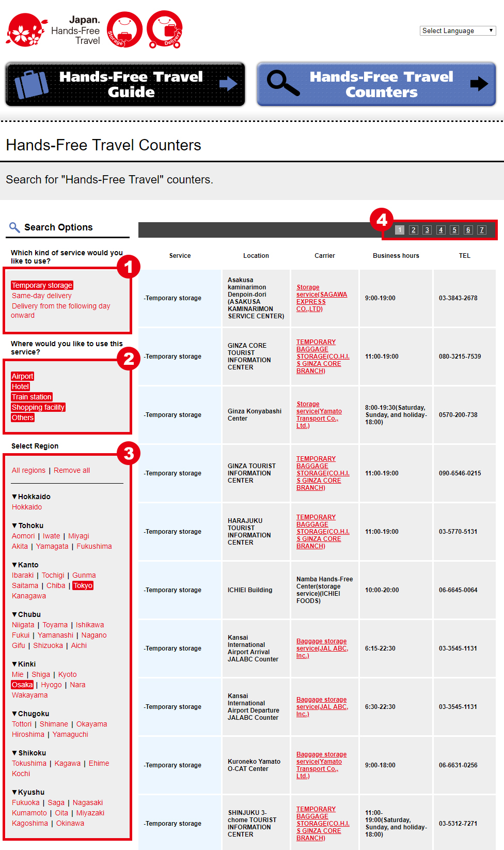The width and height of the screenshot is (504, 850).
Task: Open carrier link for HARAJUKU TOURIST INFORMATION CENTER
Action: click(x=323, y=532)
